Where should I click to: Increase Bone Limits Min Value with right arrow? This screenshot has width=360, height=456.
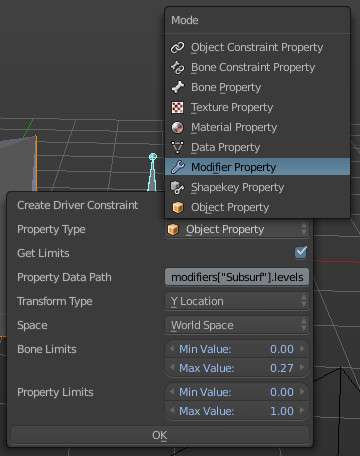(x=302, y=349)
